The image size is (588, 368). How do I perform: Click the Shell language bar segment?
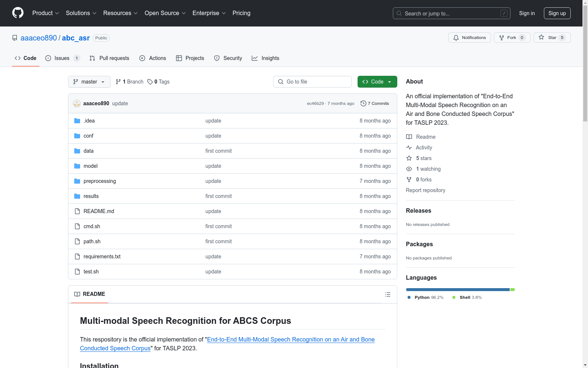[x=513, y=290]
